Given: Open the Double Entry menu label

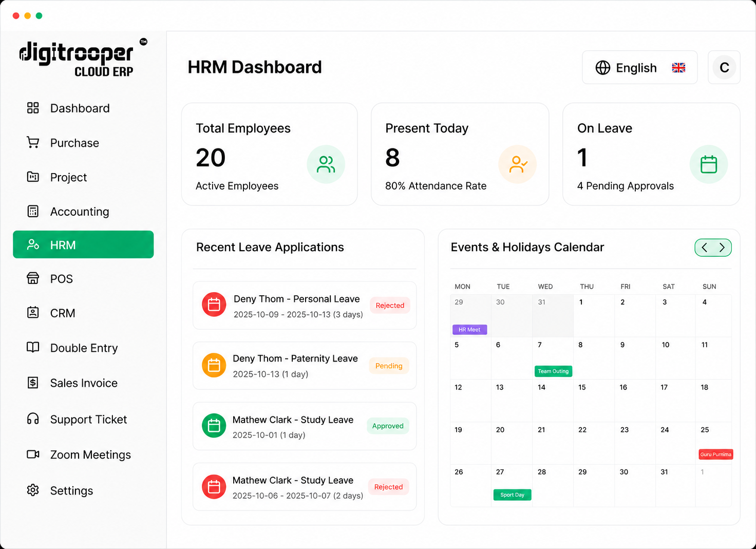Looking at the screenshot, I should [x=84, y=348].
